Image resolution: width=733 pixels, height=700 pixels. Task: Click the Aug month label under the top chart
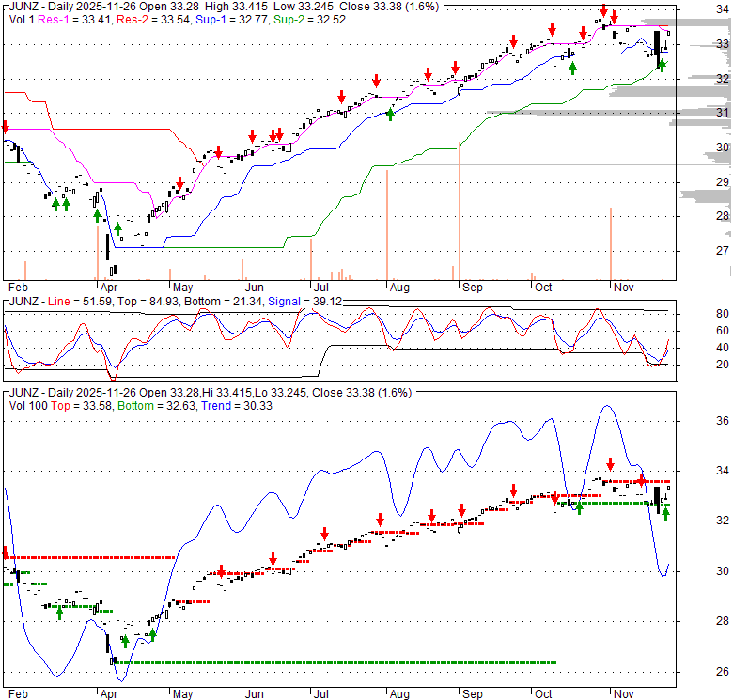point(398,289)
